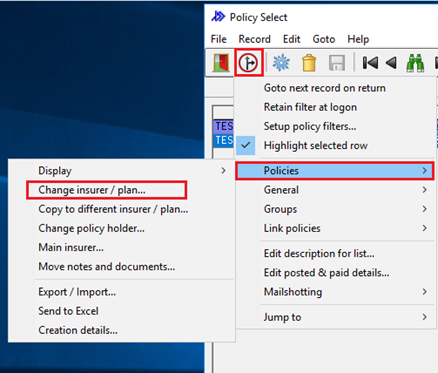Expand the Link policies submenu
The image size is (438, 373).
[336, 228]
